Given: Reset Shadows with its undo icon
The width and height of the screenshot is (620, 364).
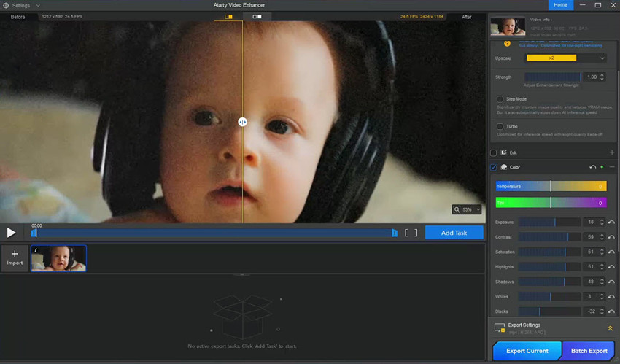Looking at the screenshot, I should tap(611, 282).
